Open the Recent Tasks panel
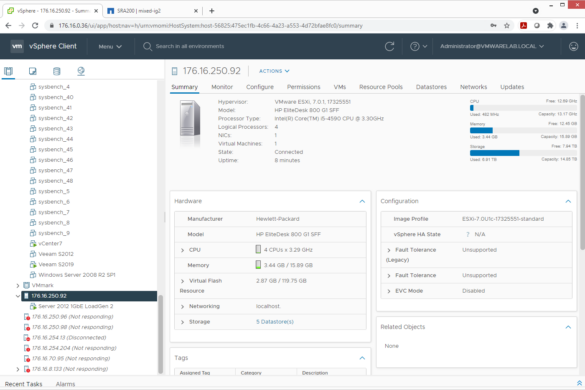 (24, 384)
